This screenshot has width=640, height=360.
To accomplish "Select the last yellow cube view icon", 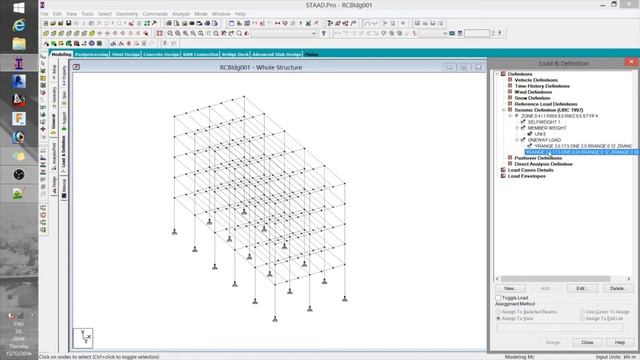I will click(x=92, y=33).
